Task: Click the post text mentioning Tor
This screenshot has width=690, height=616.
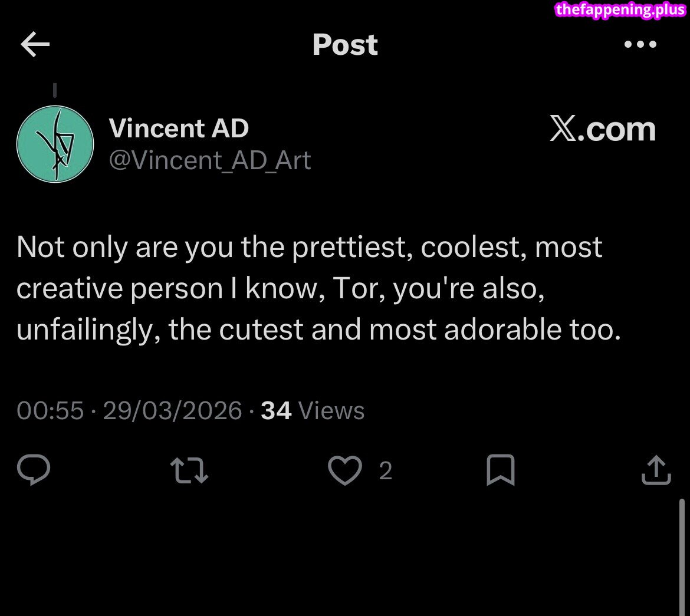Action: click(x=318, y=288)
